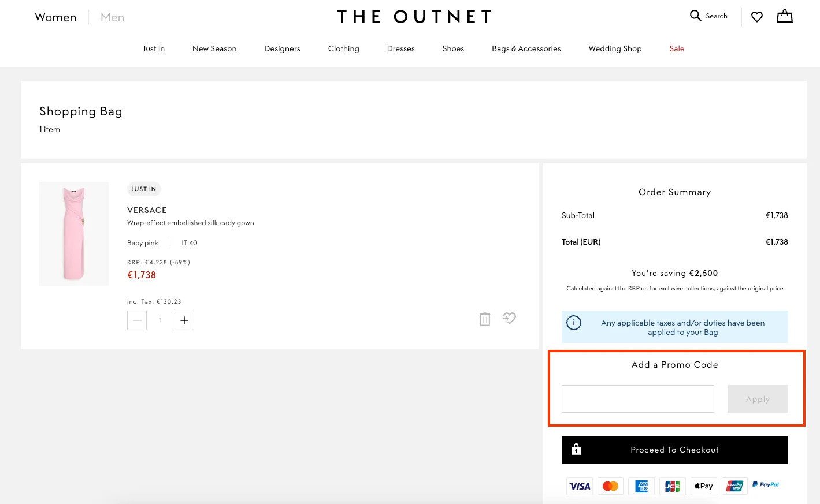Click the Visa payment icon
Image resolution: width=820 pixels, height=504 pixels.
pos(580,486)
